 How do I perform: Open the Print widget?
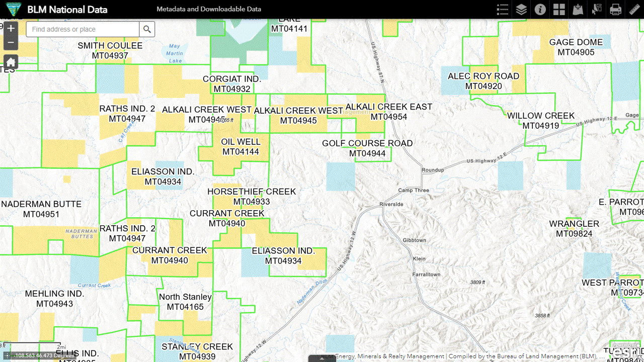pos(615,10)
